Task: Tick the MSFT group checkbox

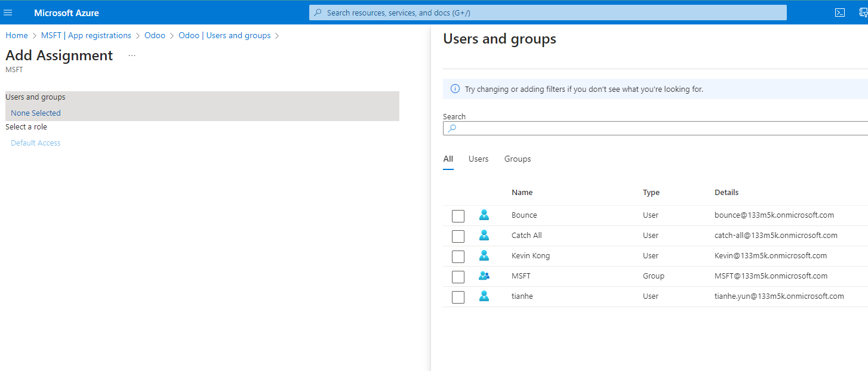Action: [458, 277]
